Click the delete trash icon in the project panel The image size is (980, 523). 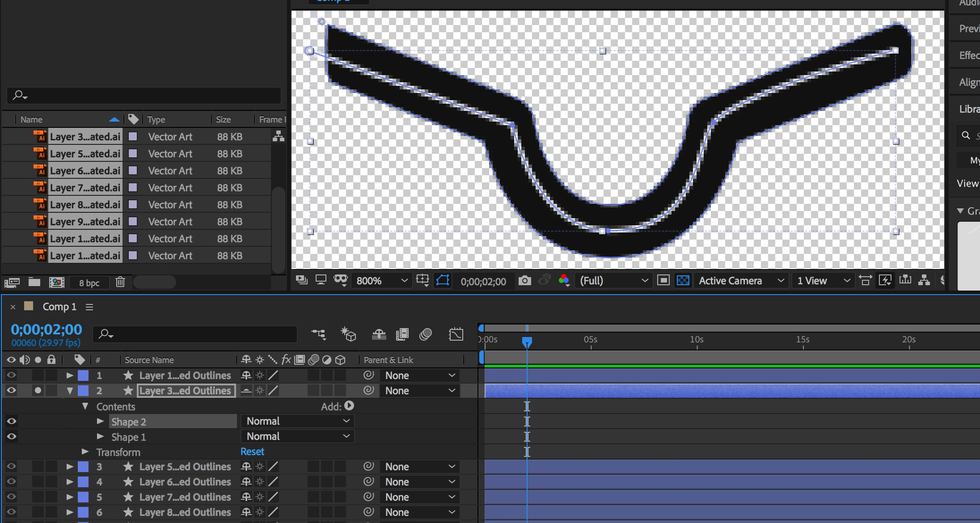tap(120, 282)
